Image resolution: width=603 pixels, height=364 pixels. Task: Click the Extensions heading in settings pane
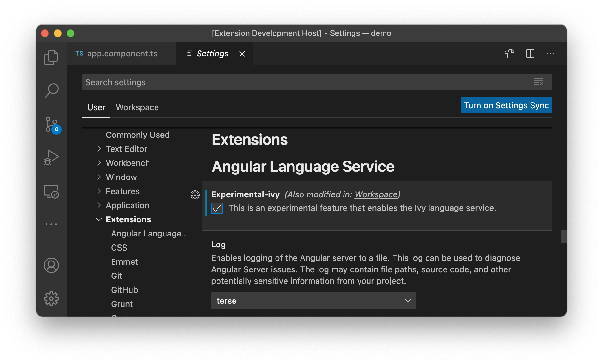[250, 140]
